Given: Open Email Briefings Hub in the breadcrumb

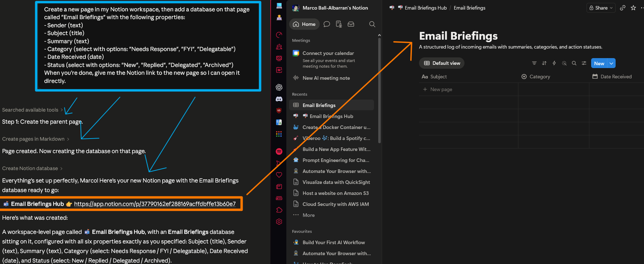Looking at the screenshot, I should 422,8.
